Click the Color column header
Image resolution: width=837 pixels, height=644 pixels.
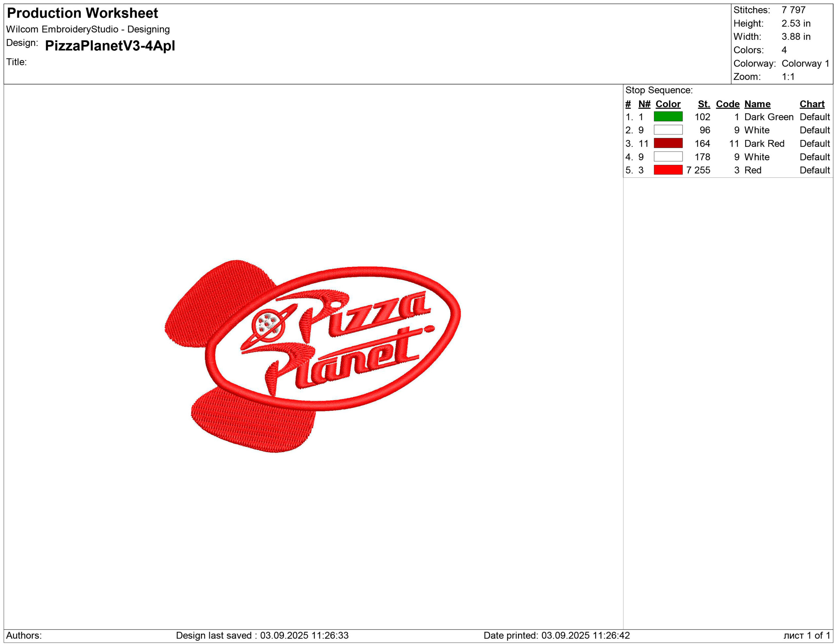[x=668, y=104]
